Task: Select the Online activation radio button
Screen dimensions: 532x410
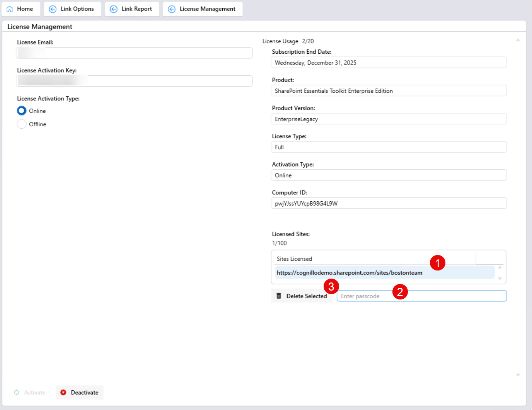Action: click(22, 111)
